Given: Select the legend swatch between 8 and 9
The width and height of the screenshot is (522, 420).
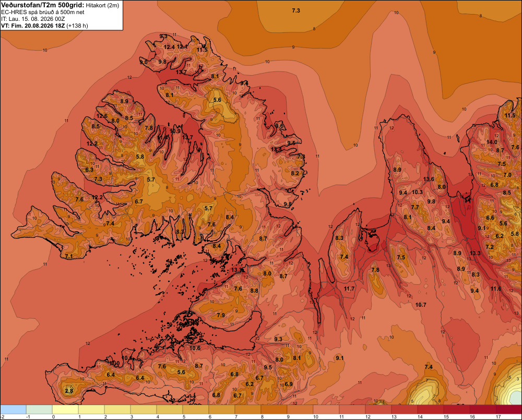Looking at the screenshot, I should click(274, 409).
